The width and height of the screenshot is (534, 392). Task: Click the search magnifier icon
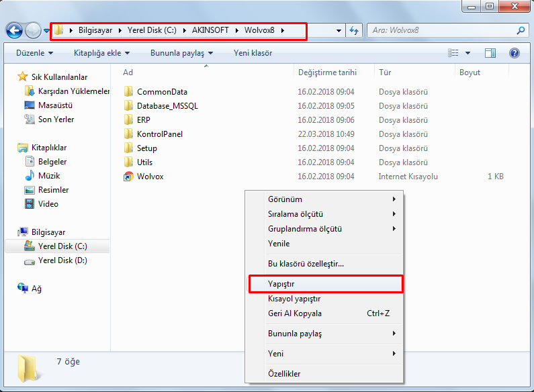coord(521,31)
